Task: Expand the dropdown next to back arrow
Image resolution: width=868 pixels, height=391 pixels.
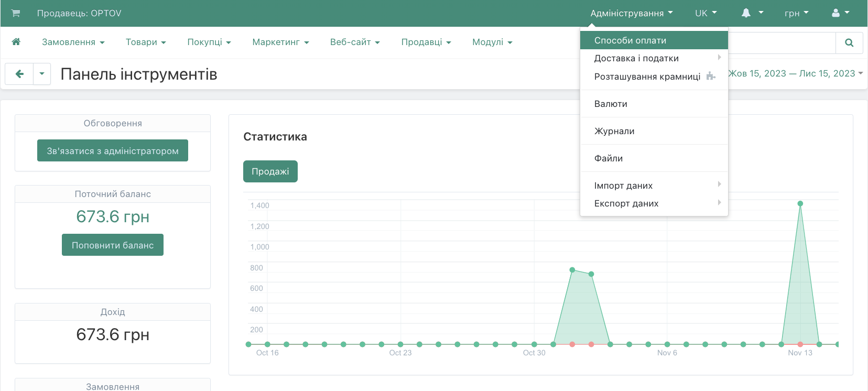Action: [x=42, y=74]
